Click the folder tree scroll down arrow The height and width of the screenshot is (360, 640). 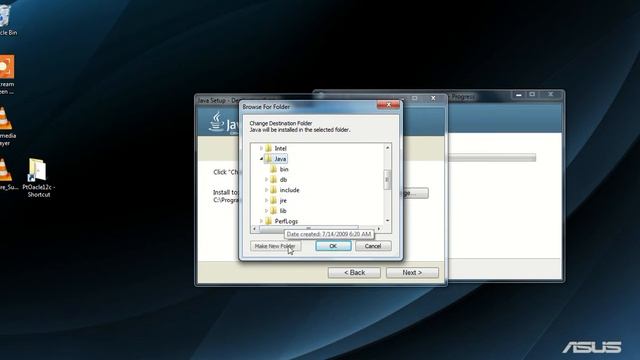click(387, 221)
